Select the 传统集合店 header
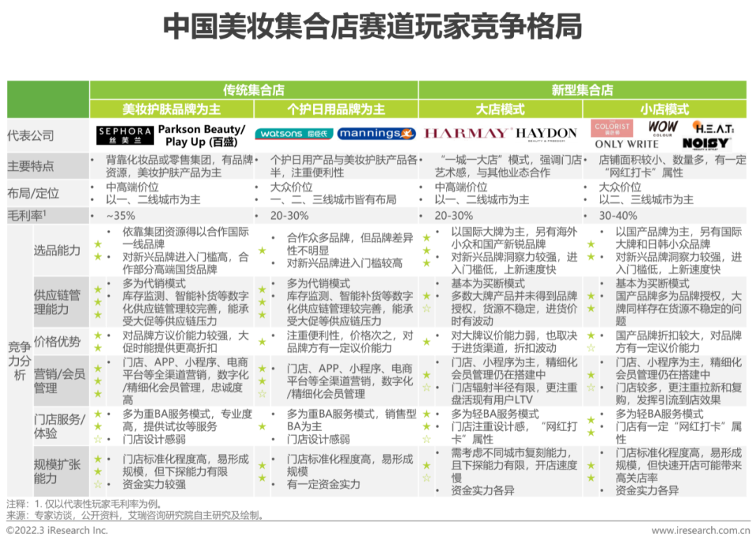This screenshot has height=545, width=756. click(x=253, y=90)
